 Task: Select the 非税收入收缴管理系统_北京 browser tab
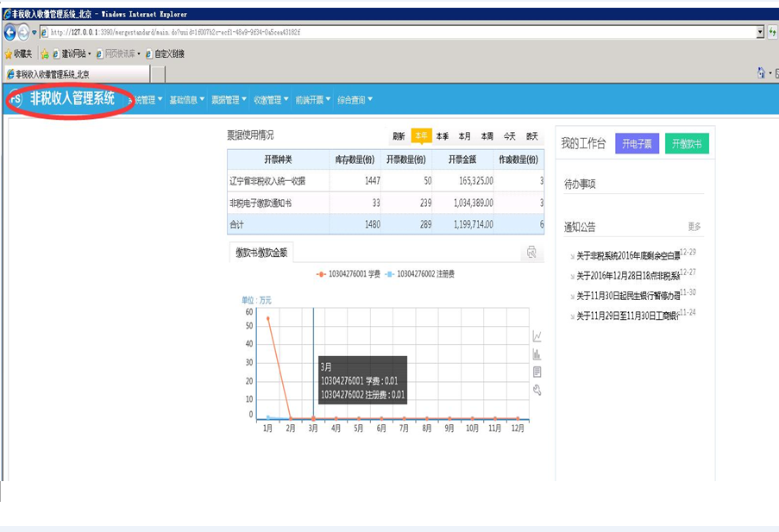click(x=77, y=74)
